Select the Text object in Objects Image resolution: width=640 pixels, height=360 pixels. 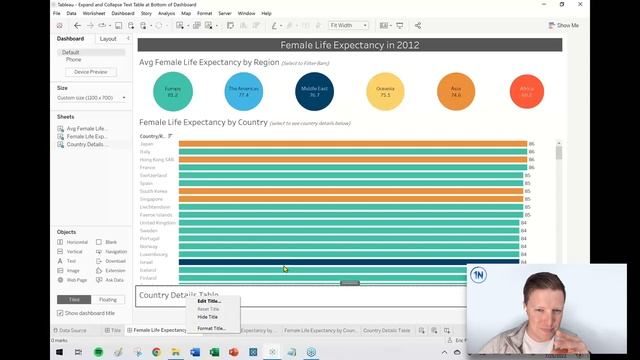pyautogui.click(x=67, y=261)
